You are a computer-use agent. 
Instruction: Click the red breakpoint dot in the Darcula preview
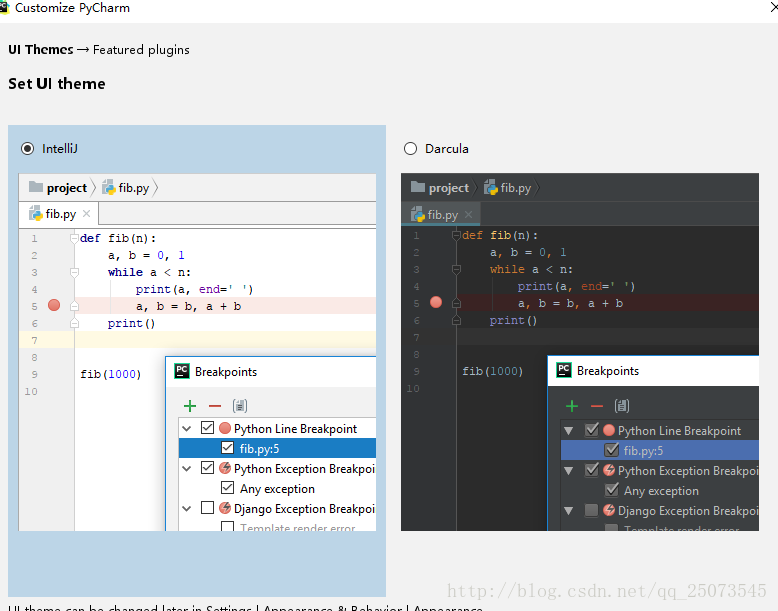(x=436, y=302)
